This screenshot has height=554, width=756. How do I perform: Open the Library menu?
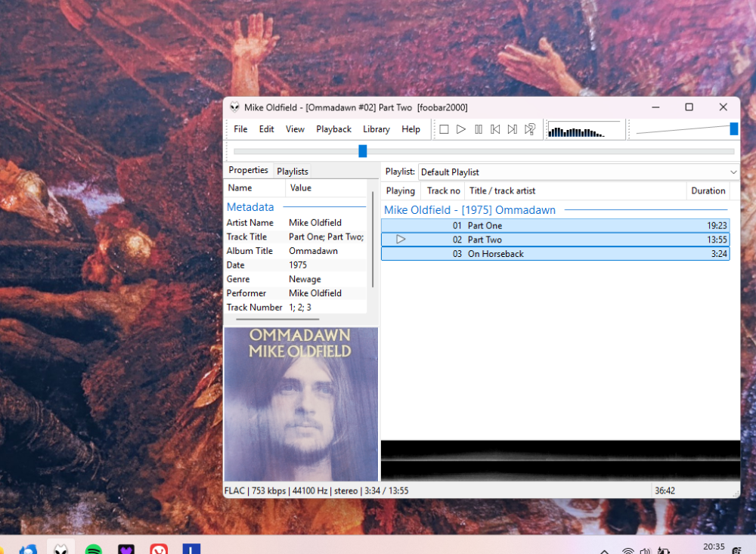coord(376,129)
